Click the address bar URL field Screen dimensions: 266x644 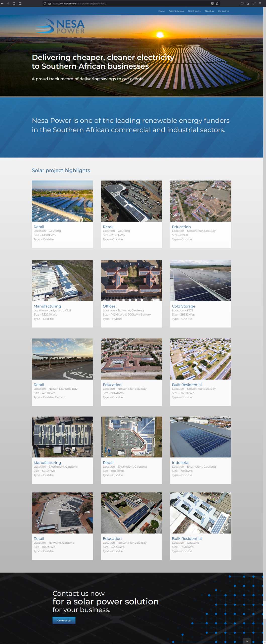point(131,3)
